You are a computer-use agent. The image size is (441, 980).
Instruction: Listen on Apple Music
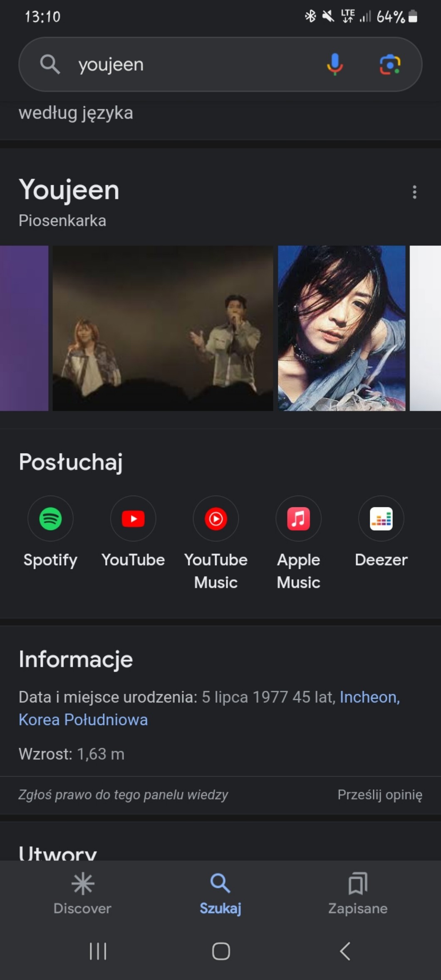click(298, 519)
